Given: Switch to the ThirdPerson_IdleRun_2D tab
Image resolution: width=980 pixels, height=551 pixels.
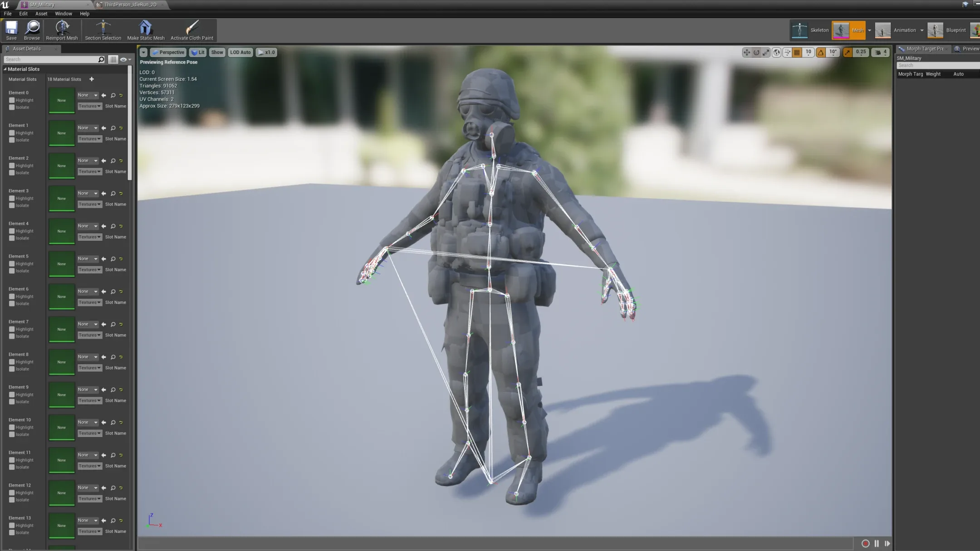Looking at the screenshot, I should click(130, 5).
